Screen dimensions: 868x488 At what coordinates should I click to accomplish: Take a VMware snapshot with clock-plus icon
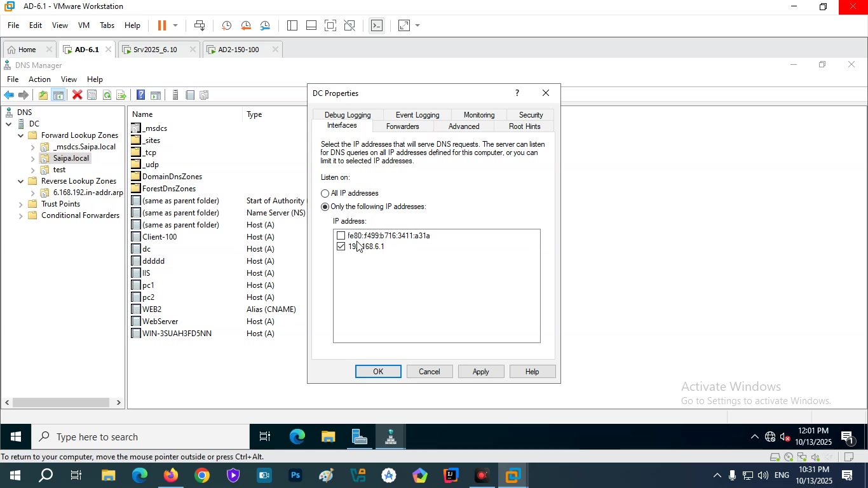pyautogui.click(x=226, y=26)
